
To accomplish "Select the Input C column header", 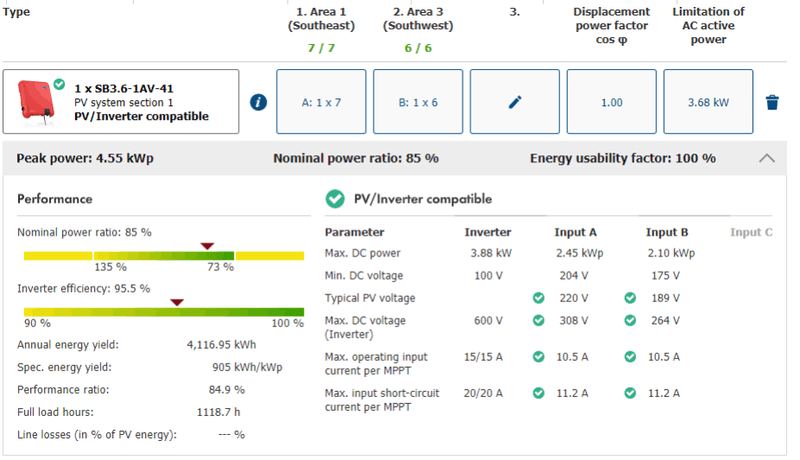I will (x=751, y=233).
